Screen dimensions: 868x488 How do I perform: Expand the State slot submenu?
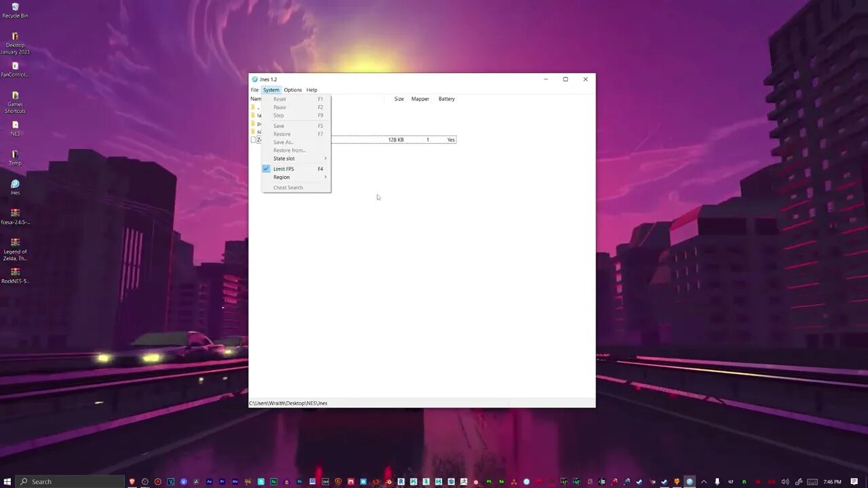pos(296,159)
